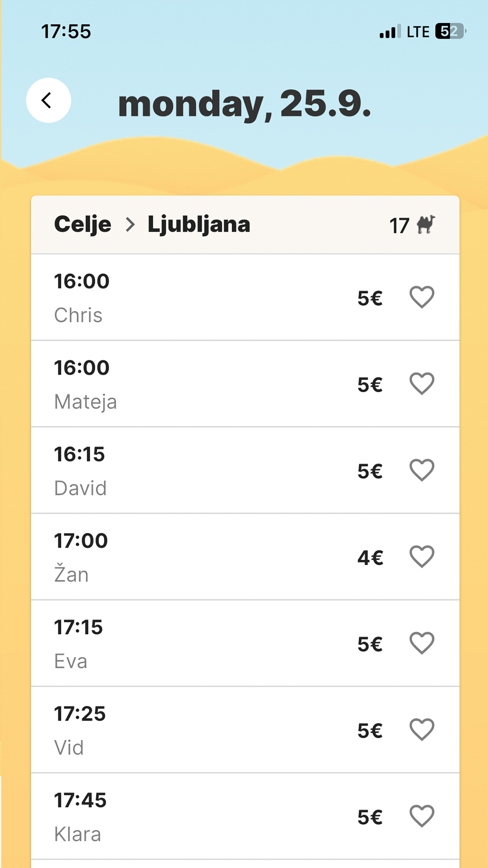Image resolution: width=488 pixels, height=868 pixels.
Task: Favorite Chris's 16:00 ride with heart
Action: [422, 297]
